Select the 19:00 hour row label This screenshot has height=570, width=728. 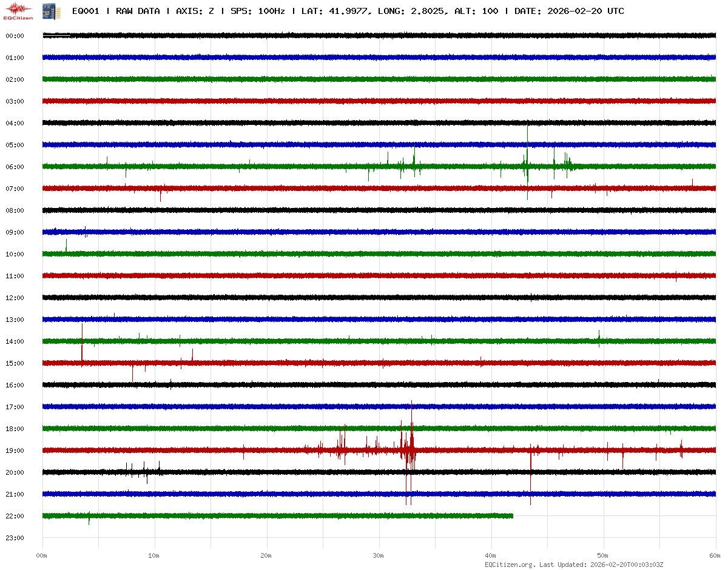coord(15,451)
